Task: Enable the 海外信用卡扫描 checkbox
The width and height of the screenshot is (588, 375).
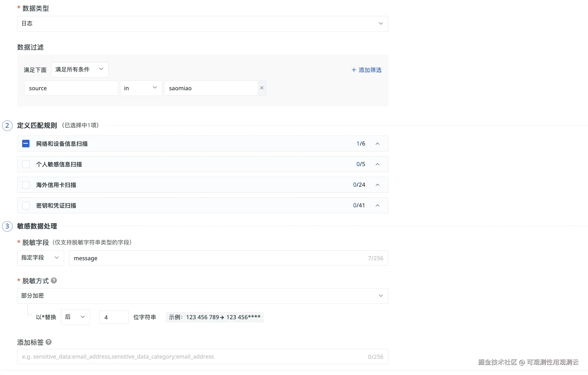Action: tap(26, 185)
